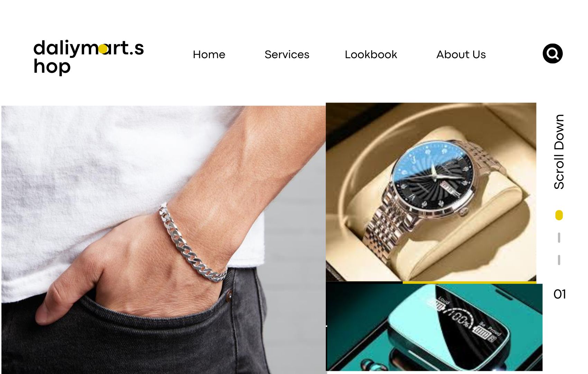Viewport: 588px width, 374px height.
Task: Switch to the second slide indicator
Action: click(559, 238)
